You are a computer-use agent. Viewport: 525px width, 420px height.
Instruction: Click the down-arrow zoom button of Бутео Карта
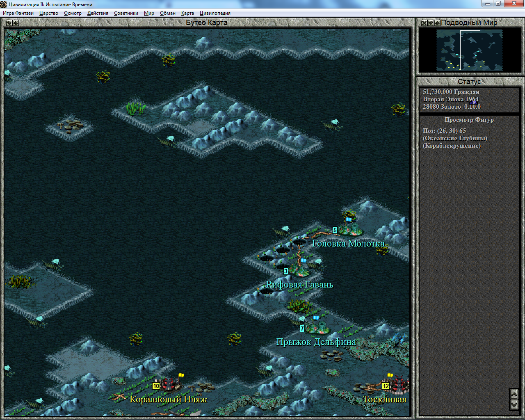click(9, 23)
